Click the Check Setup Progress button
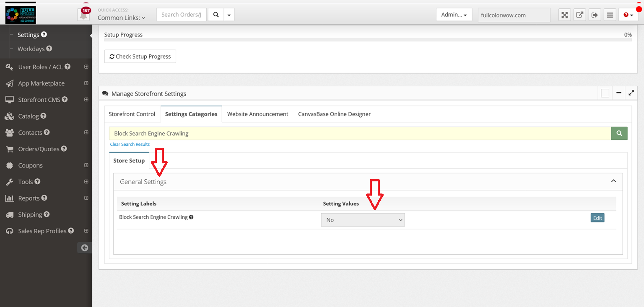The image size is (644, 307). click(x=140, y=57)
